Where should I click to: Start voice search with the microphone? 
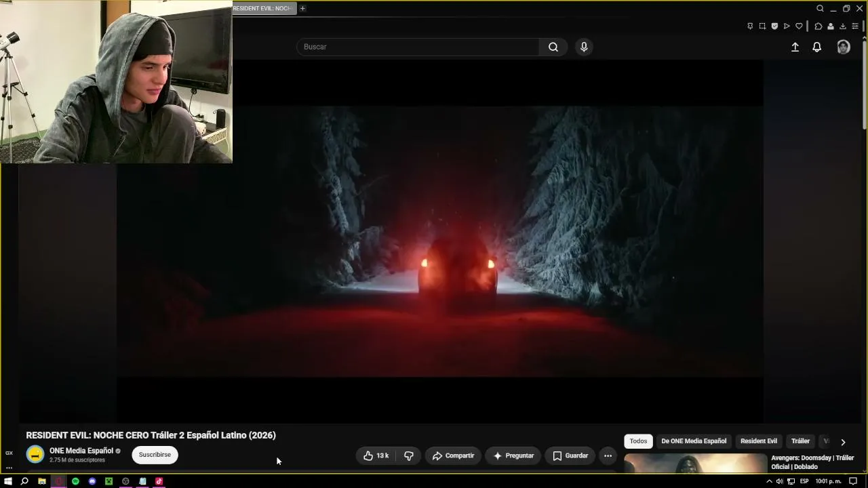(x=584, y=47)
